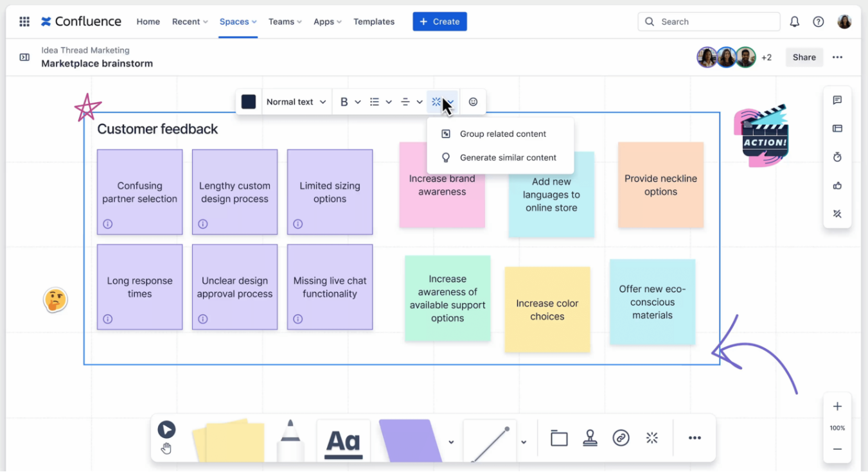Show the +2 additional collaborators

(x=766, y=57)
